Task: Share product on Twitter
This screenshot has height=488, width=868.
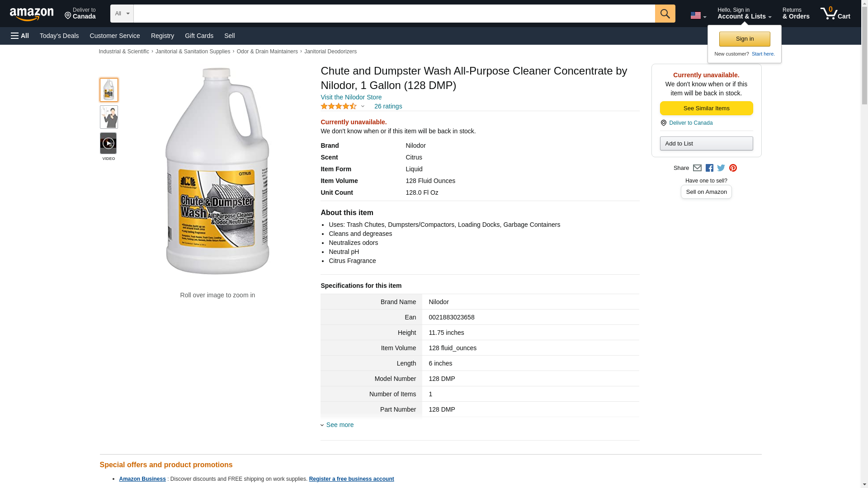Action: (x=721, y=168)
